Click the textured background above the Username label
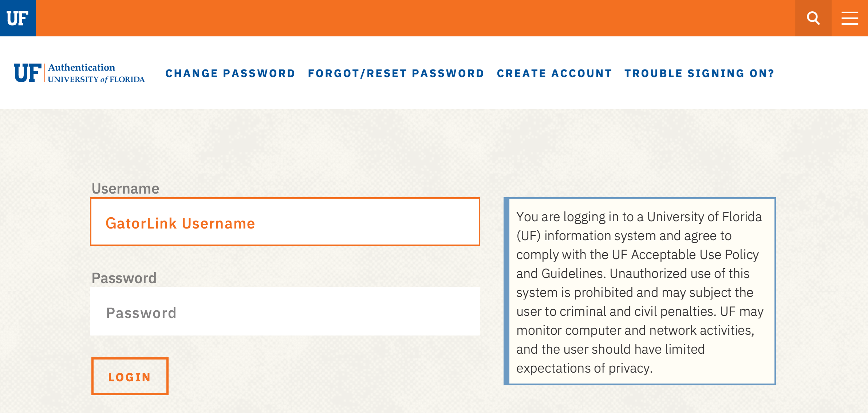 pos(255,146)
